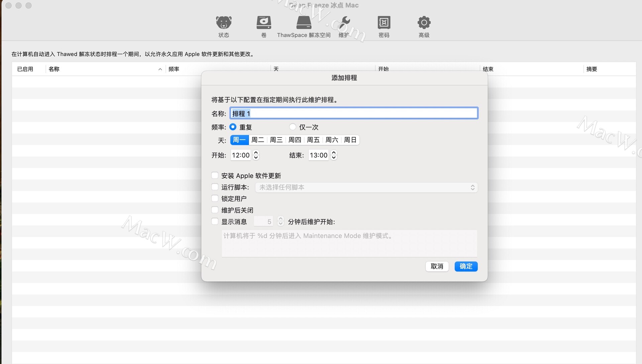Open the 维护 maintenance wrench icon
Image resolution: width=642 pixels, height=364 pixels.
coord(344,23)
